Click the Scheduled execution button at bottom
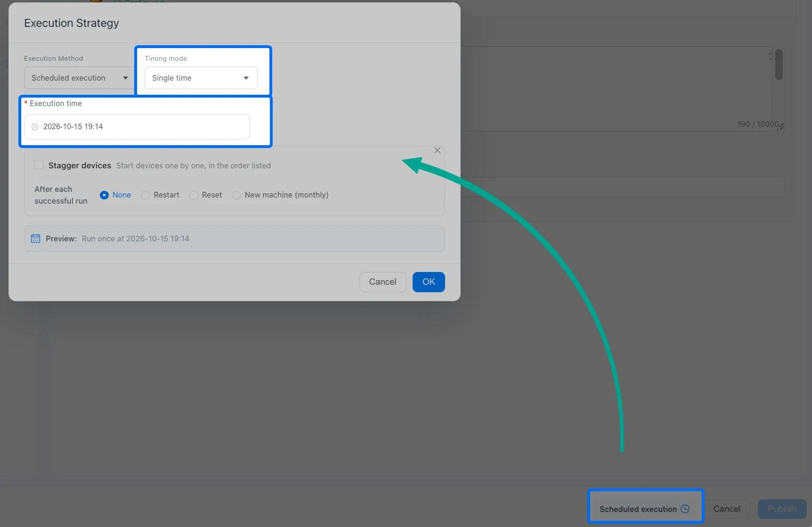This screenshot has width=812, height=527. pos(645,509)
